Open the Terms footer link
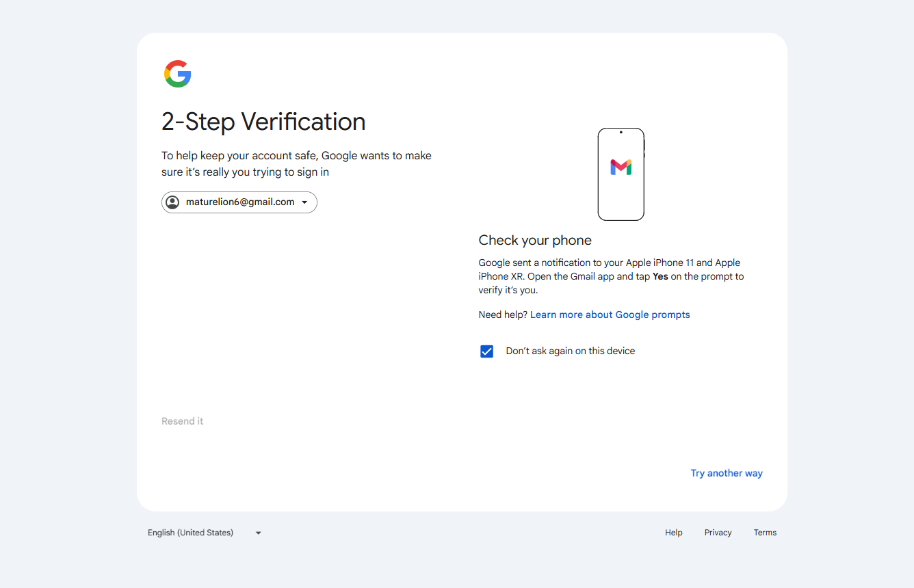 click(x=765, y=533)
